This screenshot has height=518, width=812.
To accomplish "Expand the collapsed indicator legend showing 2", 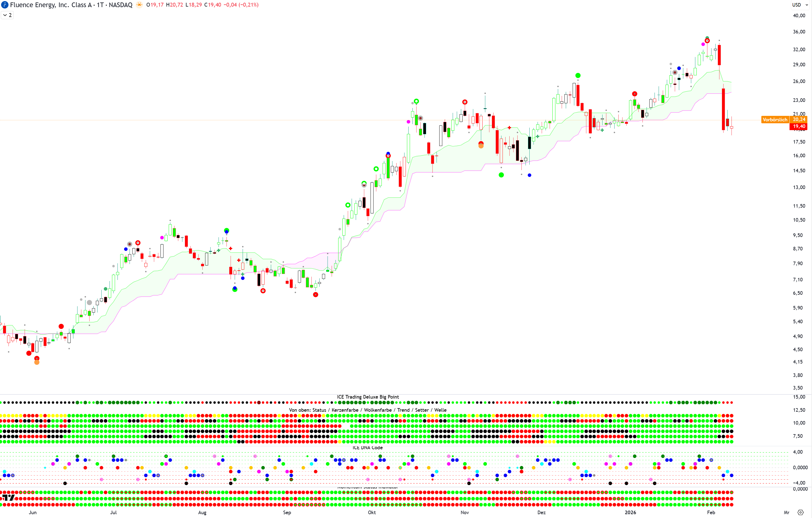I will pos(7,15).
